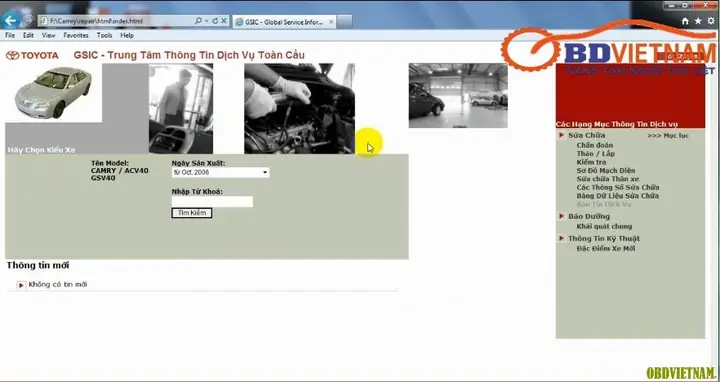Screen dimensions: 720x382
Task: Click the red arrow icon beside Không có tin mới
Action: [x=21, y=285]
